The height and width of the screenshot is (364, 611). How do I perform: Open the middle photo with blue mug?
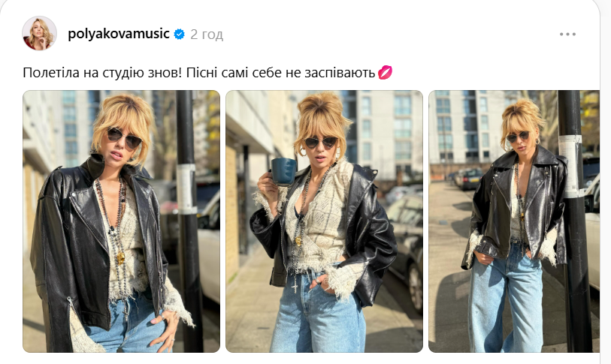[x=324, y=221]
